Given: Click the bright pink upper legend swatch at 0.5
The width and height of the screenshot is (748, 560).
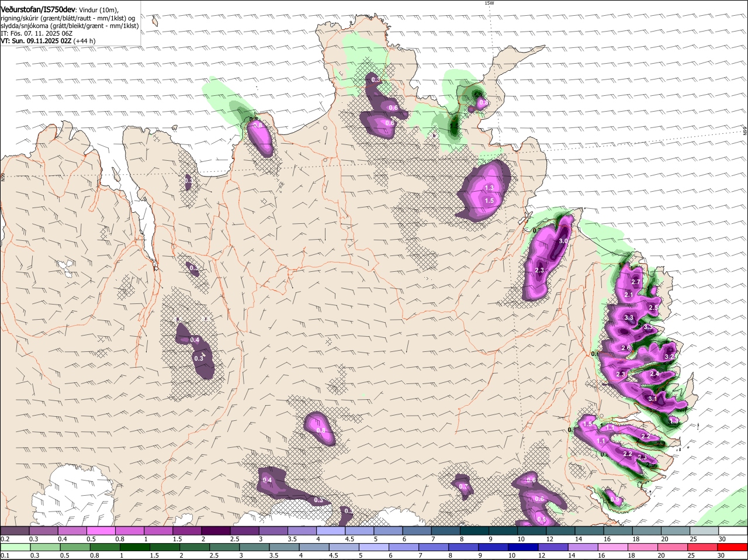Looking at the screenshot, I should click(x=101, y=531).
